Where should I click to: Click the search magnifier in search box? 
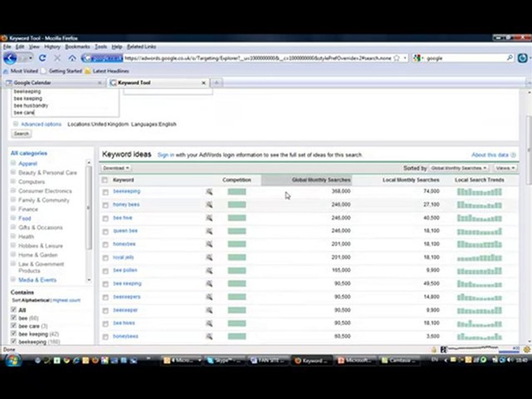pyautogui.click(x=510, y=58)
